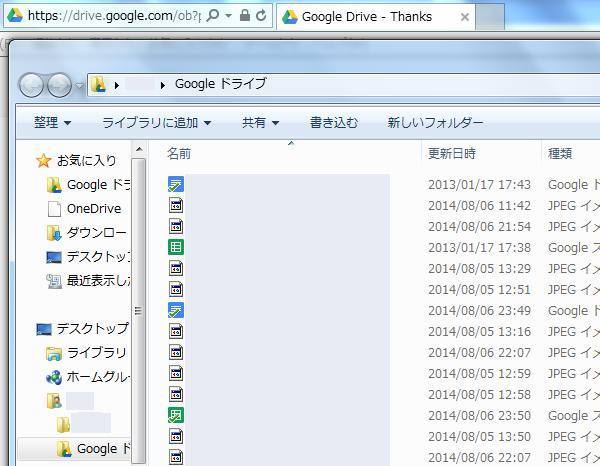Switch to the Google Drive - Thanks tab

370,17
